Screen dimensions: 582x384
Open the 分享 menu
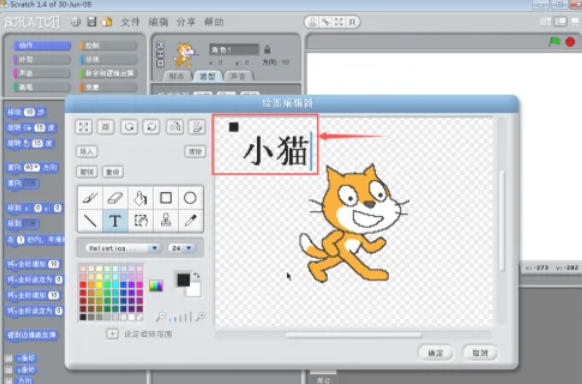186,22
